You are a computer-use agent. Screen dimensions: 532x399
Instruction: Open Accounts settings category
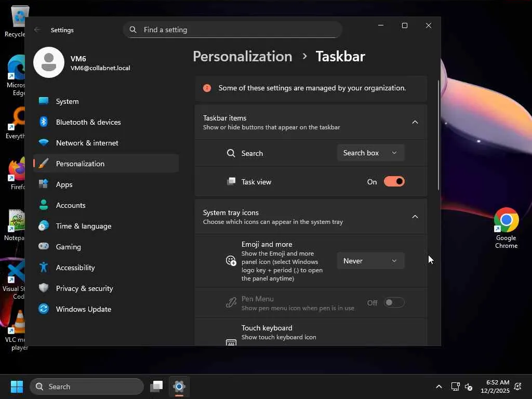coord(106,205)
